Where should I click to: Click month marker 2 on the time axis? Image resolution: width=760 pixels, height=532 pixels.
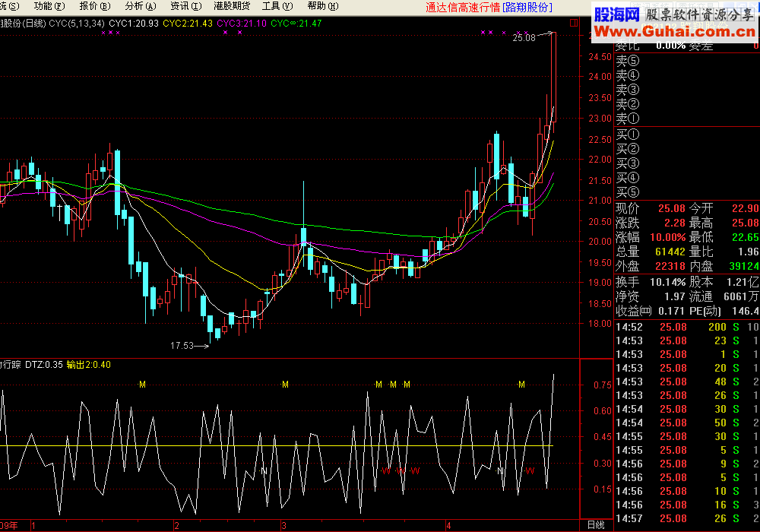(x=177, y=526)
